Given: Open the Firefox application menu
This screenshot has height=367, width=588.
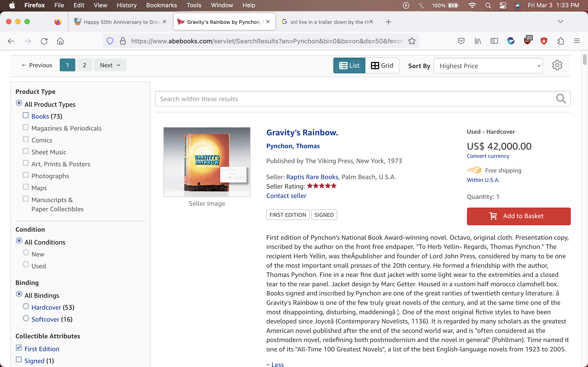Looking at the screenshot, I should pyautogui.click(x=577, y=41).
